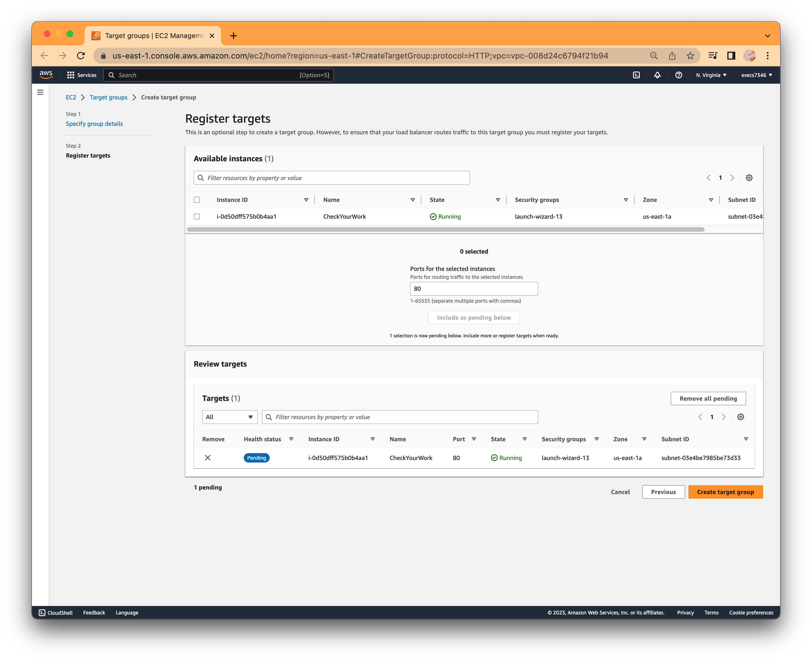The image size is (812, 661).
Task: Toggle the pending target remove button
Action: tap(208, 457)
